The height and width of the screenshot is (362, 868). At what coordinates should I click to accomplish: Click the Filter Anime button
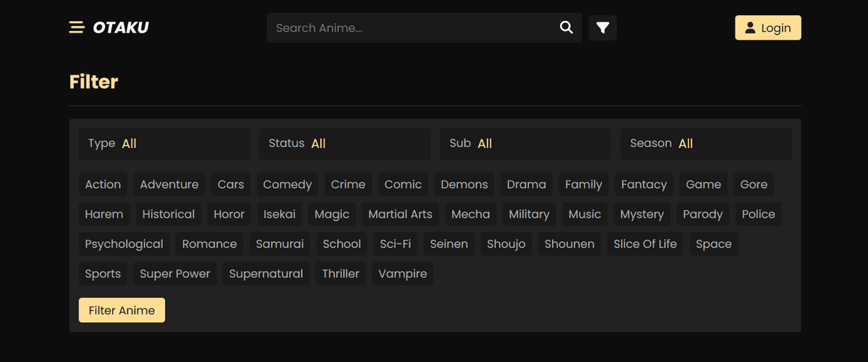(122, 310)
